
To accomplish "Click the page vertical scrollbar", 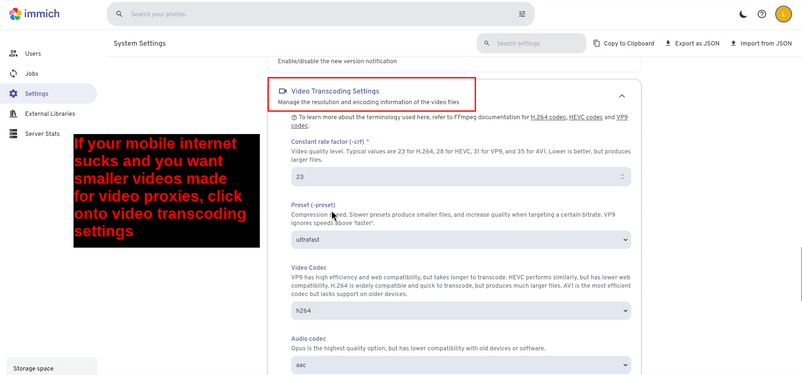I will (x=800, y=274).
